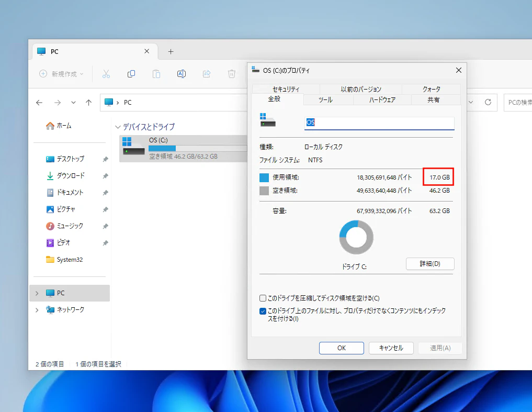
Task: Click the drive name field containing OS
Action: click(379, 123)
